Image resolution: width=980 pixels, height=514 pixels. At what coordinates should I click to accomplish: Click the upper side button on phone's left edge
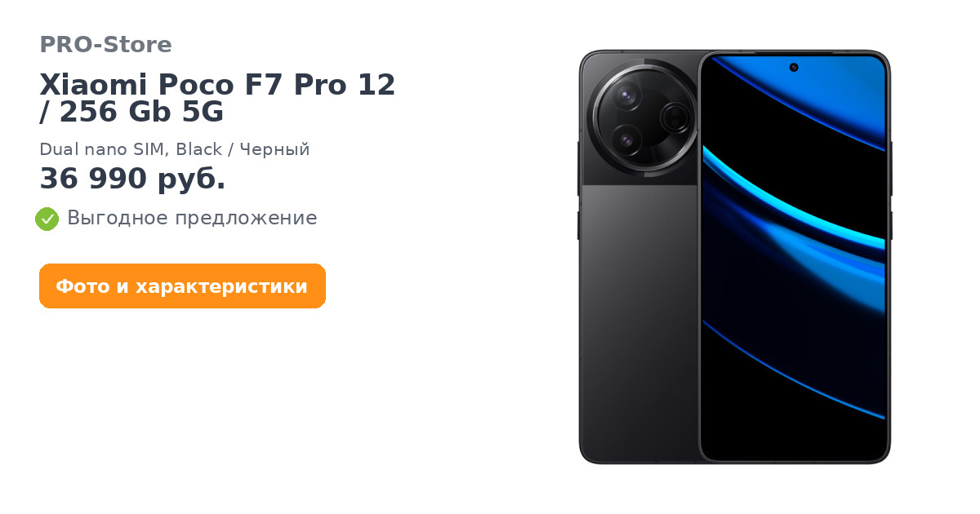pos(579,168)
